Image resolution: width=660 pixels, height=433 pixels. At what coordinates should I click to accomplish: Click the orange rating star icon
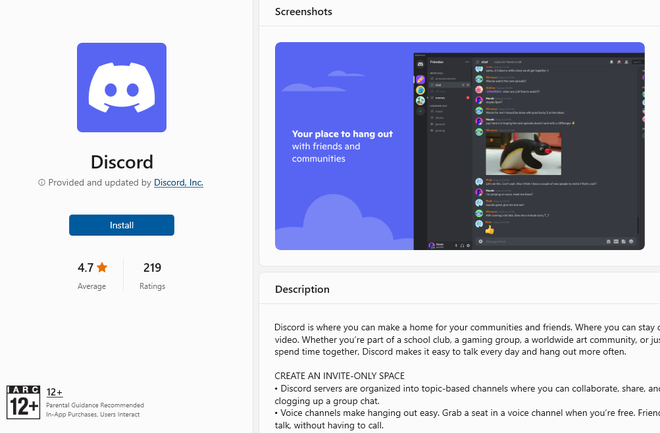click(102, 267)
